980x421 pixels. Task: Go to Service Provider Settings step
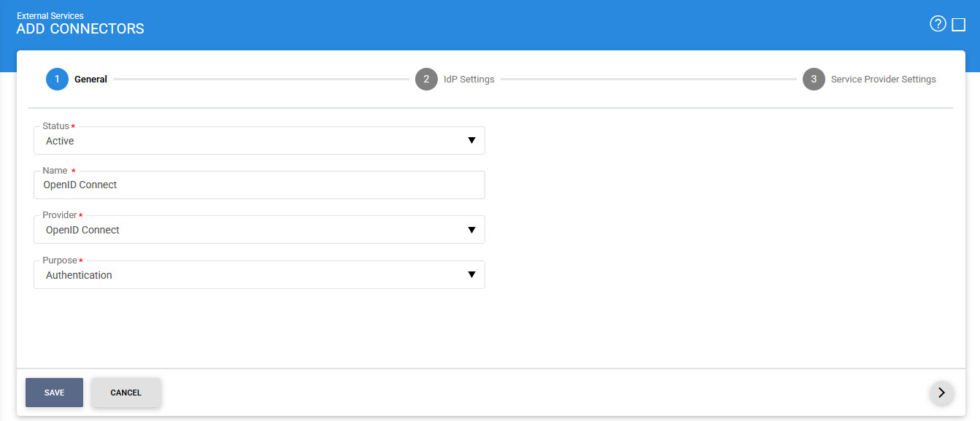pyautogui.click(x=883, y=80)
